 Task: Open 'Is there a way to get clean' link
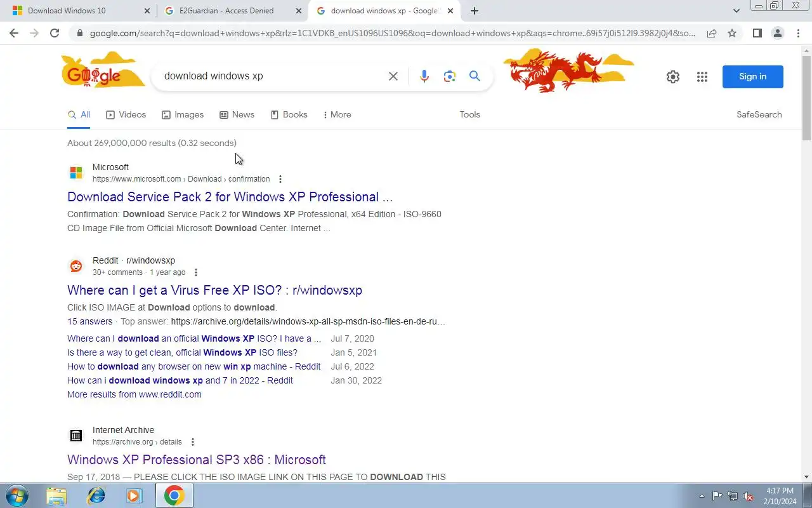(x=182, y=353)
